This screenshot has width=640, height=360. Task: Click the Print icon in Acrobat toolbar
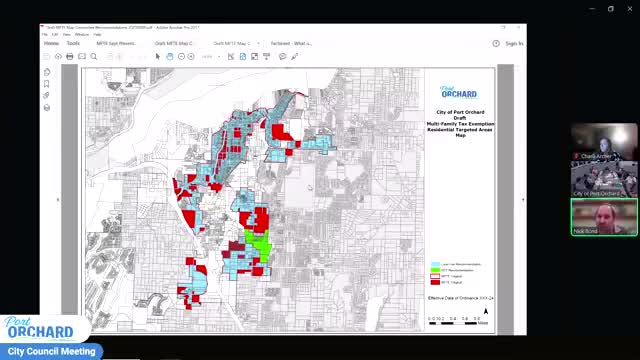(70, 57)
